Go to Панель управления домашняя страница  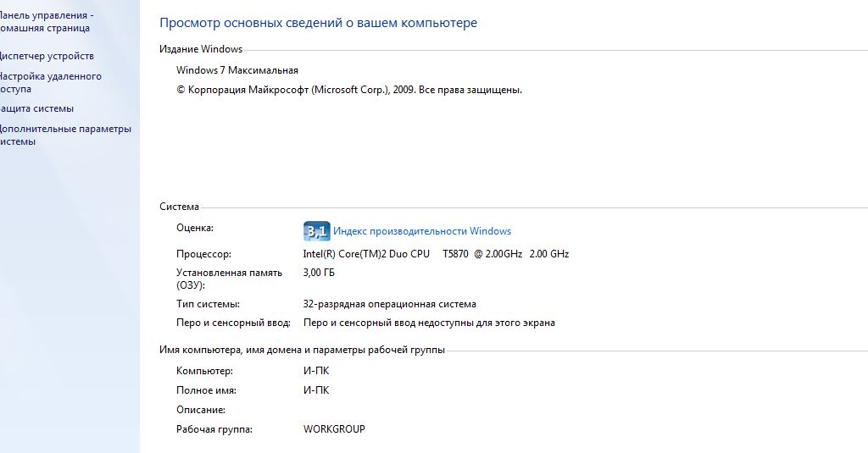pos(46,21)
